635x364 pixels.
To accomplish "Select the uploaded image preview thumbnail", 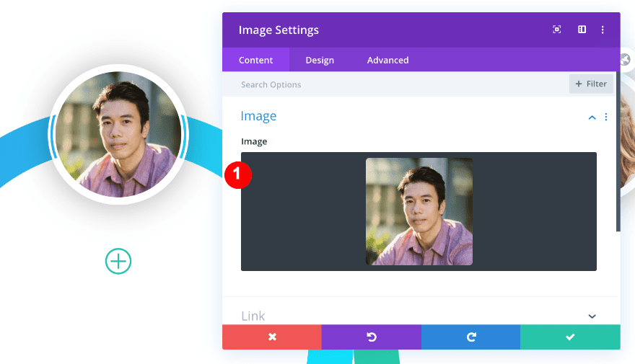I will (419, 211).
